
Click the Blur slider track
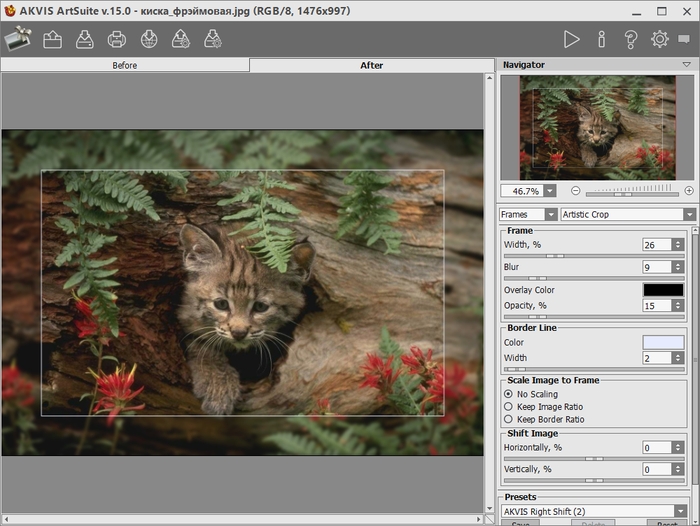(594, 278)
